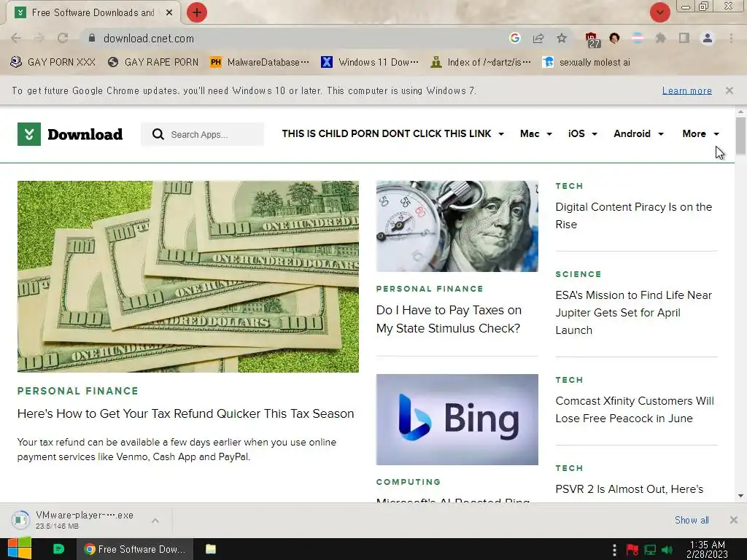The image size is (747, 560).
Task: Open Chrome three-dot menu
Action: pos(731,38)
